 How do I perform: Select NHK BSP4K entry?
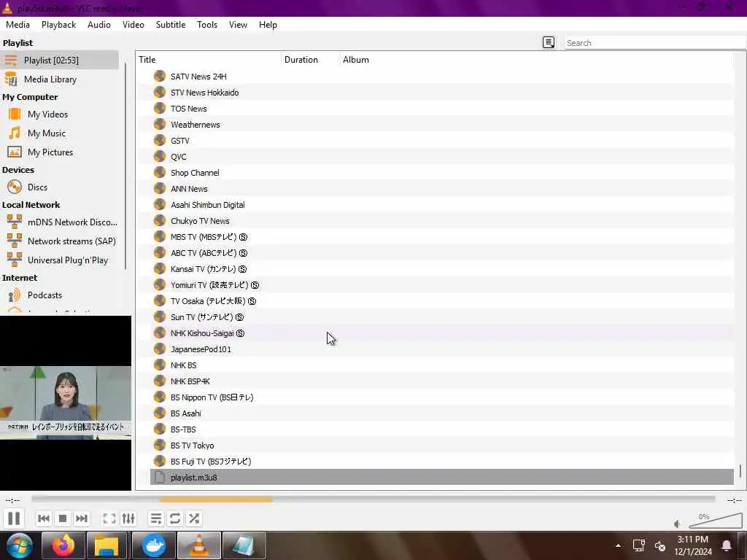pos(441,381)
